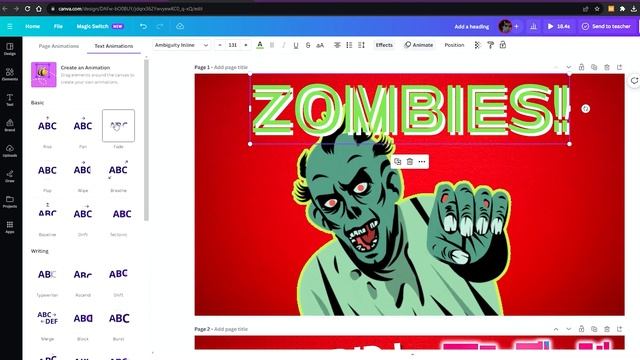
Task: Toggle bulleted list formatting
Action: (x=349, y=45)
